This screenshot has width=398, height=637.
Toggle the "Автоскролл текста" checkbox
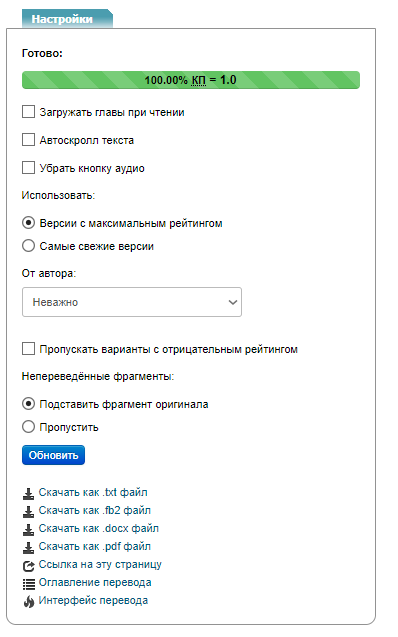(28, 140)
